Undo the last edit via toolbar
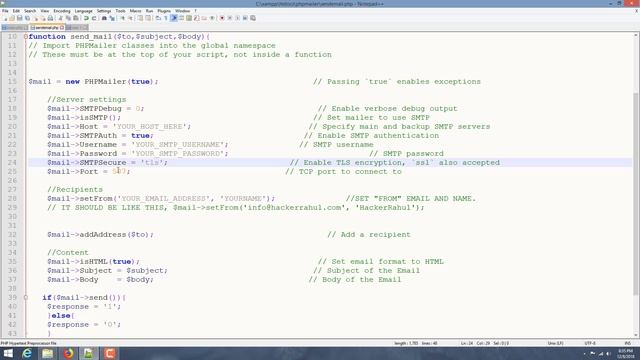This screenshot has width=640, height=360. 86,18
